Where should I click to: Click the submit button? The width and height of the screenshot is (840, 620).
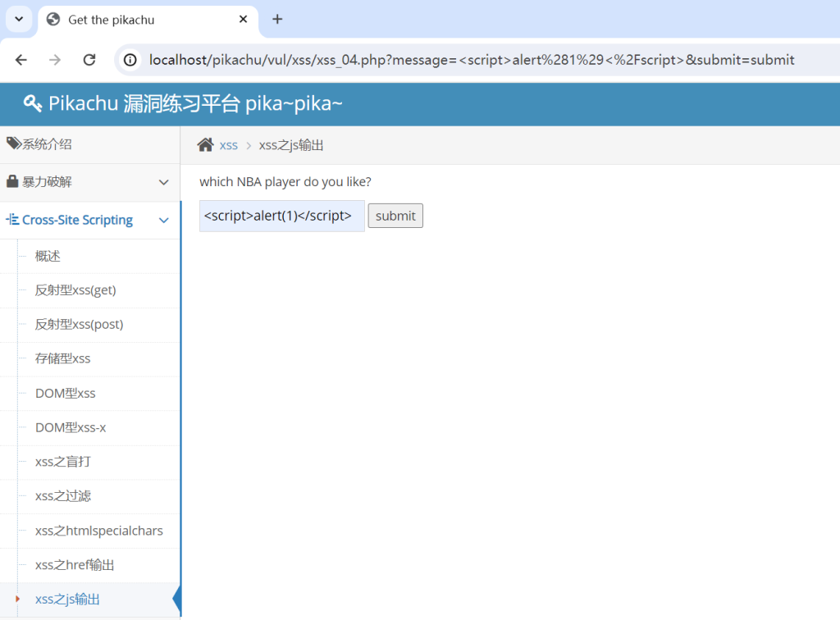tap(395, 216)
